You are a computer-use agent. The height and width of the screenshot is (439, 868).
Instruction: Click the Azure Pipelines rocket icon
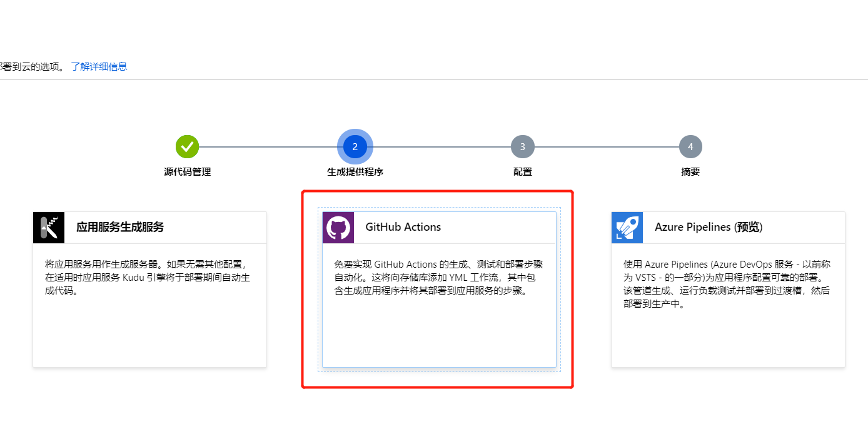627,228
